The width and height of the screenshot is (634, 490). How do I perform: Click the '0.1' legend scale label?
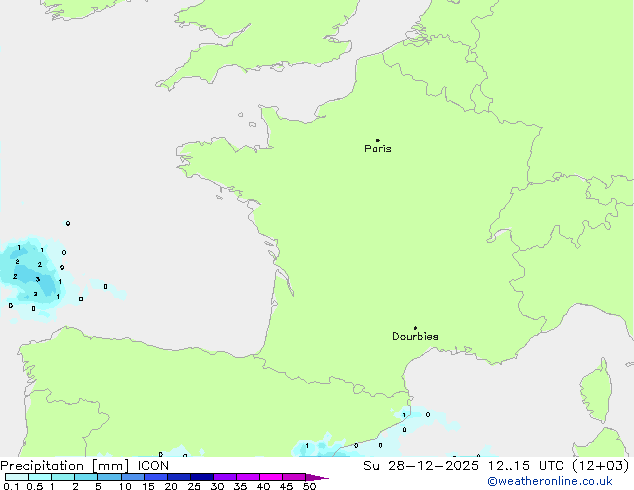coord(11,486)
